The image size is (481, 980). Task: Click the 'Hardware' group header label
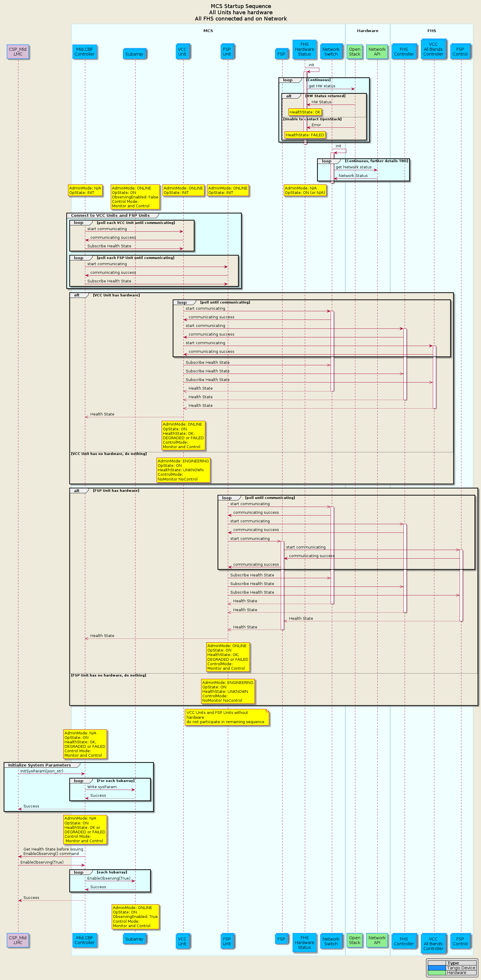[368, 31]
